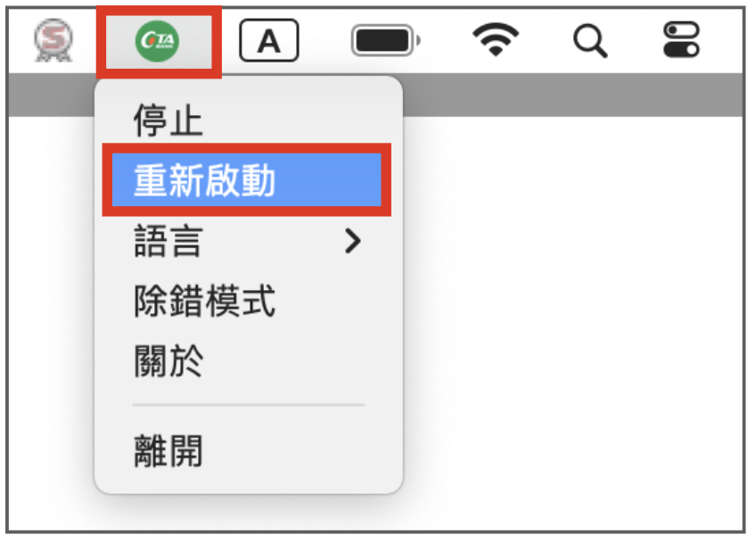Click the white area beneath the S badge
This screenshot has width=756, height=546.
(51, 323)
